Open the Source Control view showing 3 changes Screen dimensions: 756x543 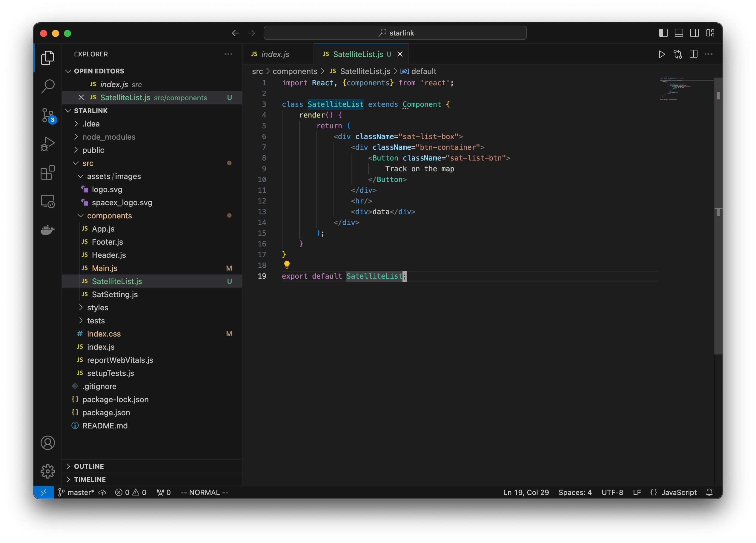[48, 115]
